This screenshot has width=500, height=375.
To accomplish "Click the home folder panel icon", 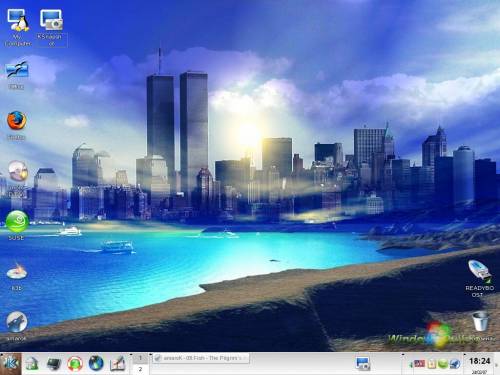I will coord(32,364).
